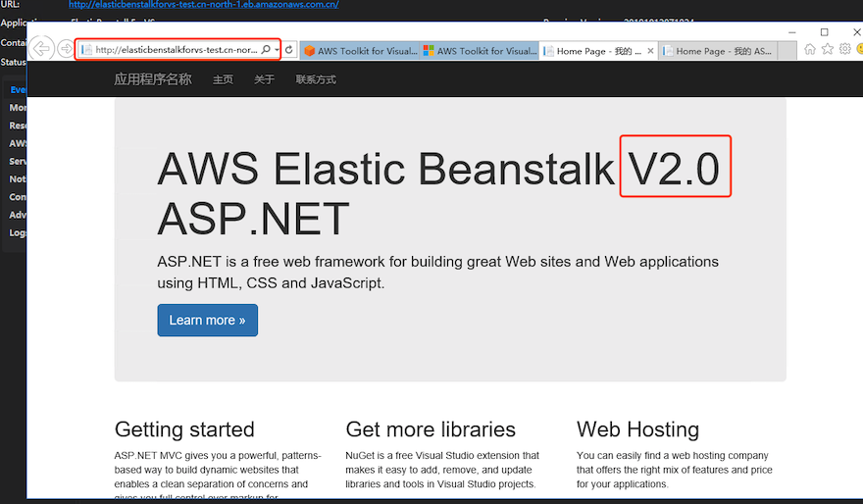Refresh the page with reload icon

point(289,50)
